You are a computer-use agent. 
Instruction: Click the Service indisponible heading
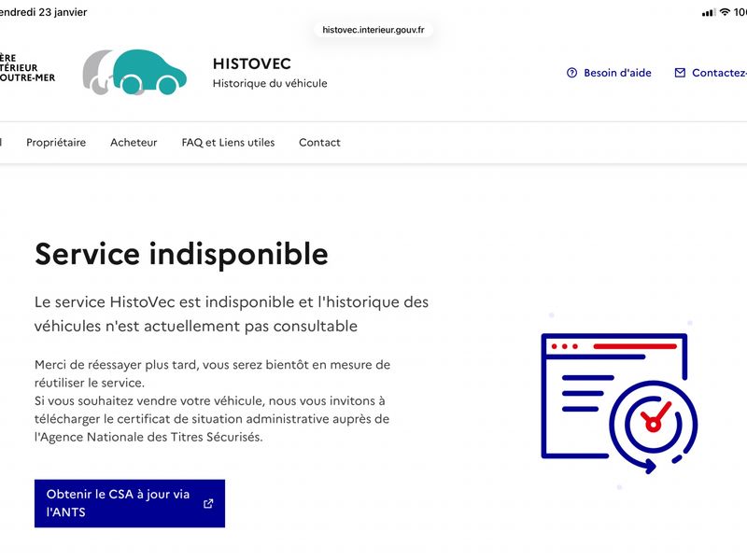[181, 254]
